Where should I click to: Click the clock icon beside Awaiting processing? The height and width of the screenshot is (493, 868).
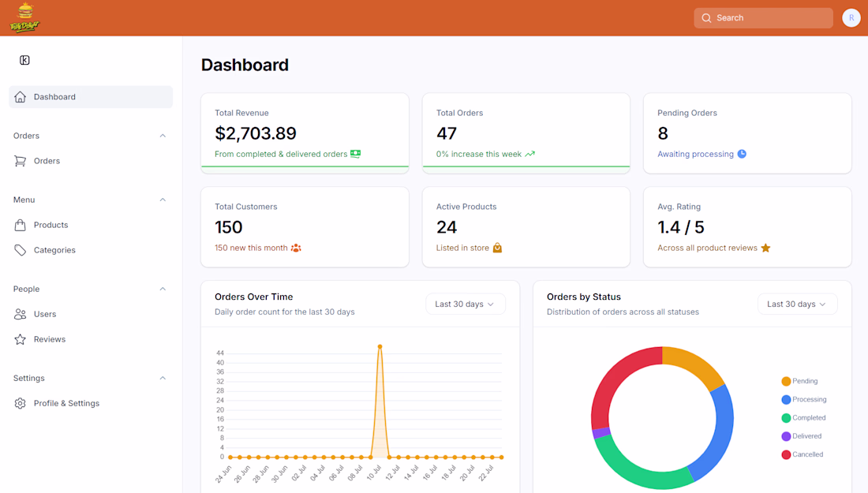(742, 154)
